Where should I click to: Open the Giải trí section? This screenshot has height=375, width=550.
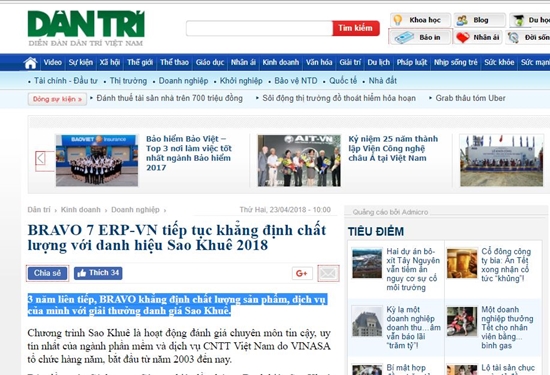(350, 62)
